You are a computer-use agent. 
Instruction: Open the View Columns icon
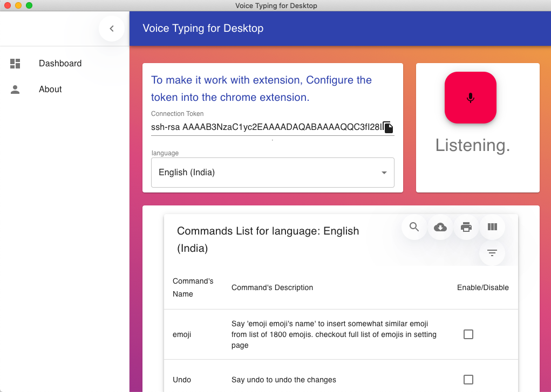492,227
